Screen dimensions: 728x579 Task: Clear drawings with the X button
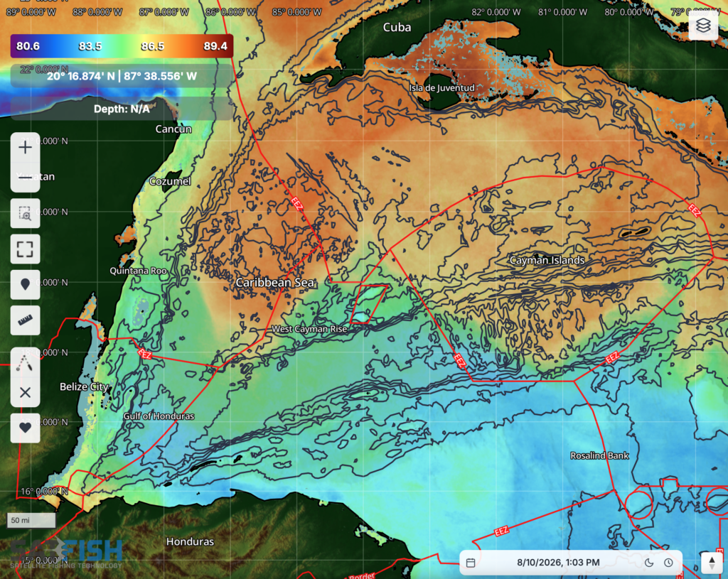25,392
